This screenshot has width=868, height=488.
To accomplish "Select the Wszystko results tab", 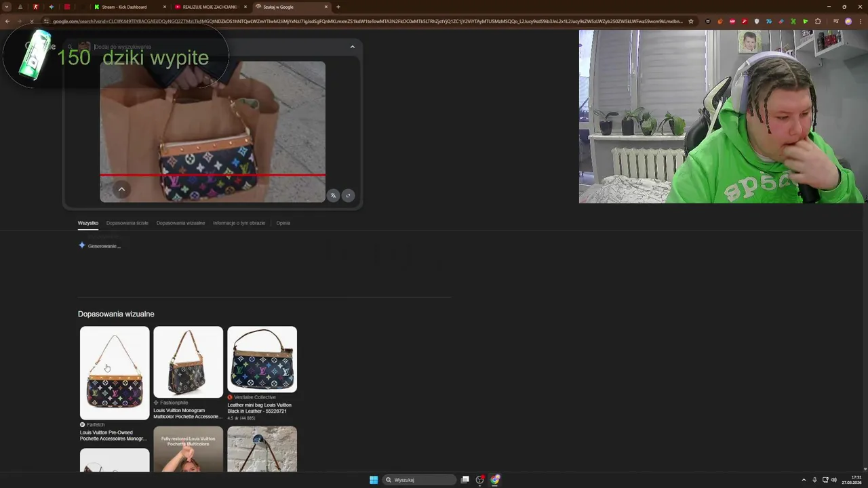I will (88, 223).
